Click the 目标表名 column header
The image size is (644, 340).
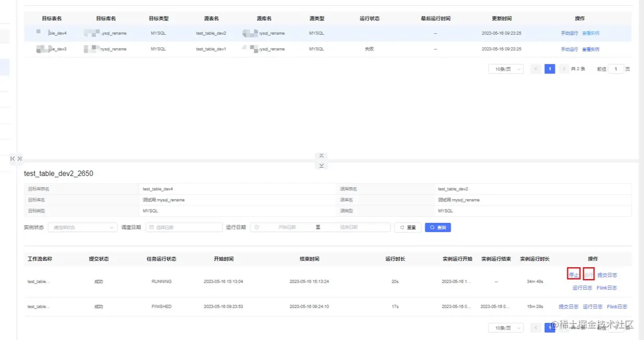click(x=52, y=18)
